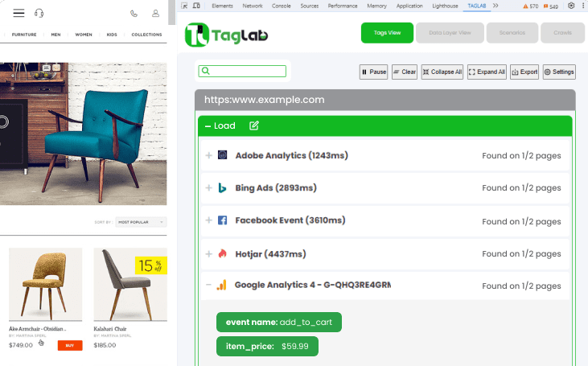Open DevTools settings gear
This screenshot has width=588, height=366.
(571, 6)
